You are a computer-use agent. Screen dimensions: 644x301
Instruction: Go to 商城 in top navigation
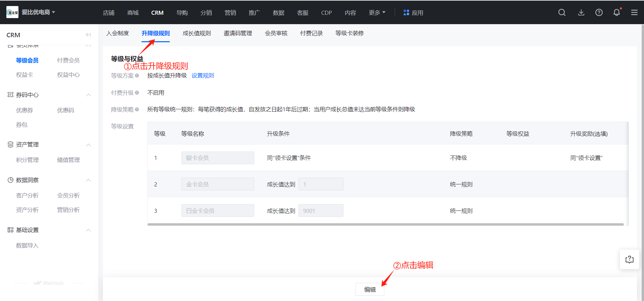133,13
